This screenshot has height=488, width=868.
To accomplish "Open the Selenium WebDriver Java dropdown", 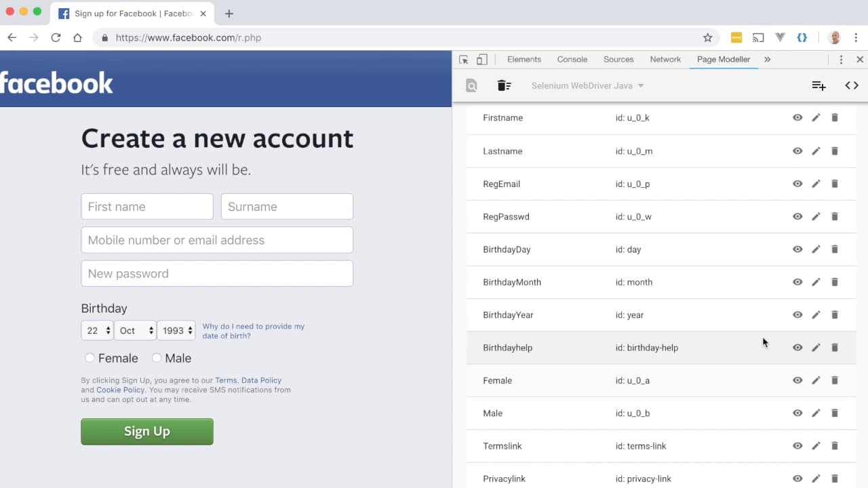I will click(587, 85).
